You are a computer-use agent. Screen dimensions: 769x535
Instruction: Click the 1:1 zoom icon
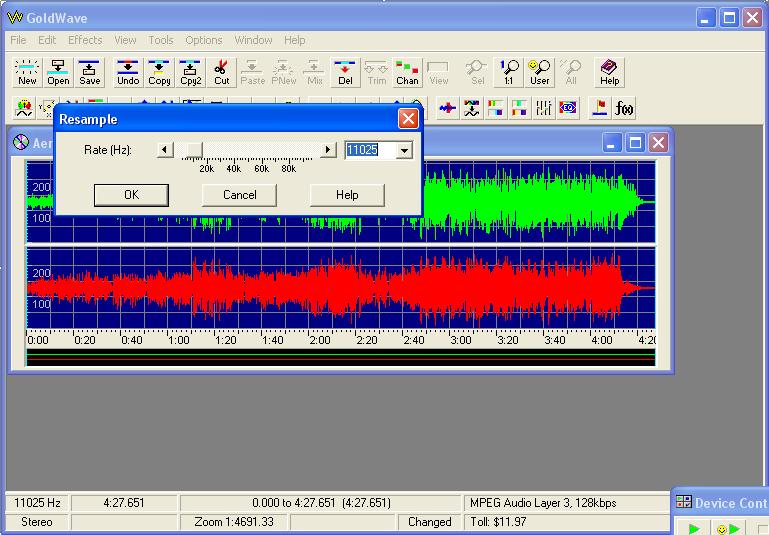[x=509, y=73]
